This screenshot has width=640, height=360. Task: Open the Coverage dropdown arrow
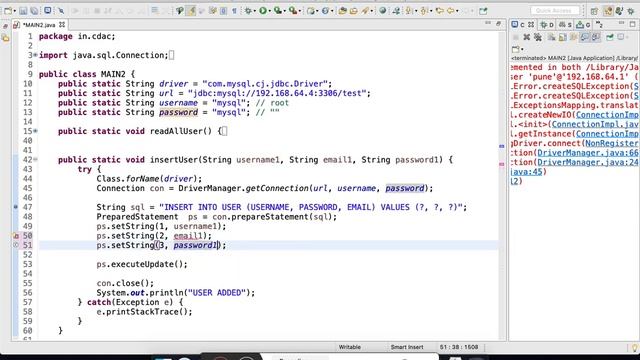coord(284,11)
